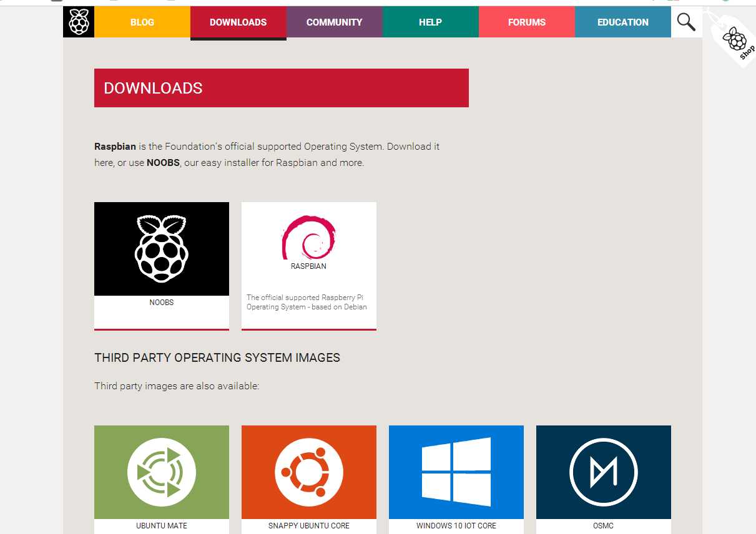756x534 pixels.
Task: Open the Community menu tab
Action: [335, 22]
